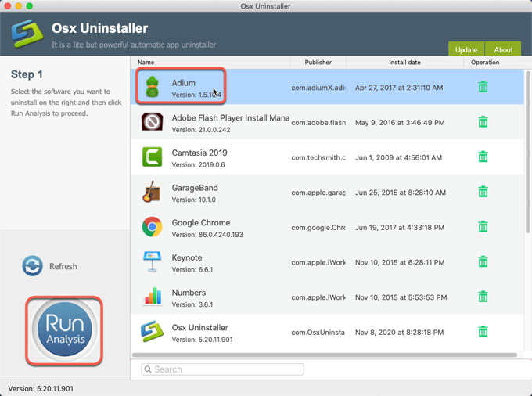The image size is (532, 396).
Task: Click 'Apr 27, 2017 at 2:31:10 AM' date
Action: [x=399, y=88]
